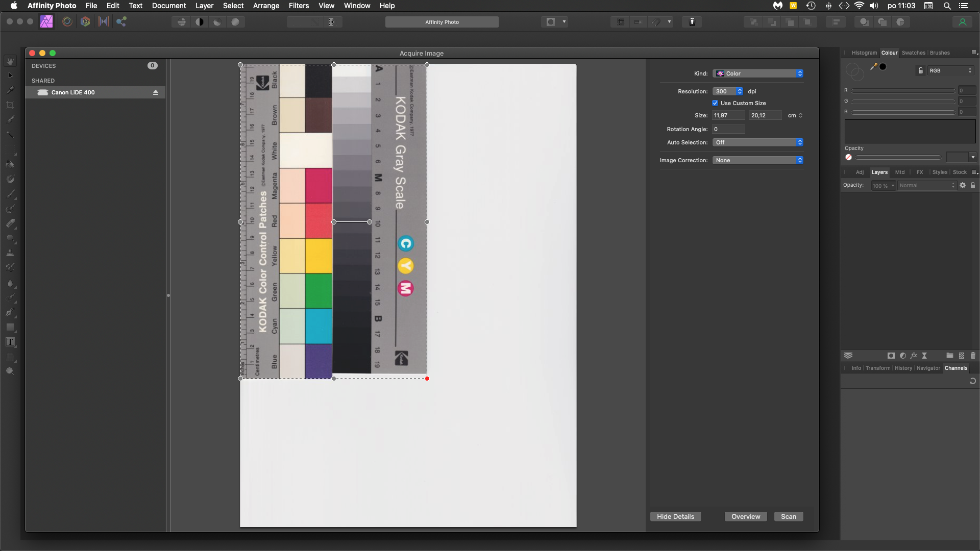The width and height of the screenshot is (980, 551).
Task: Switch to the Histogram tab
Action: [864, 53]
